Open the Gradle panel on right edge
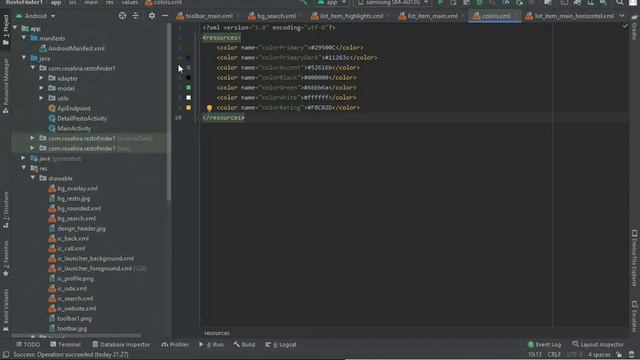Viewport: 640px width, 360px height. tap(634, 28)
